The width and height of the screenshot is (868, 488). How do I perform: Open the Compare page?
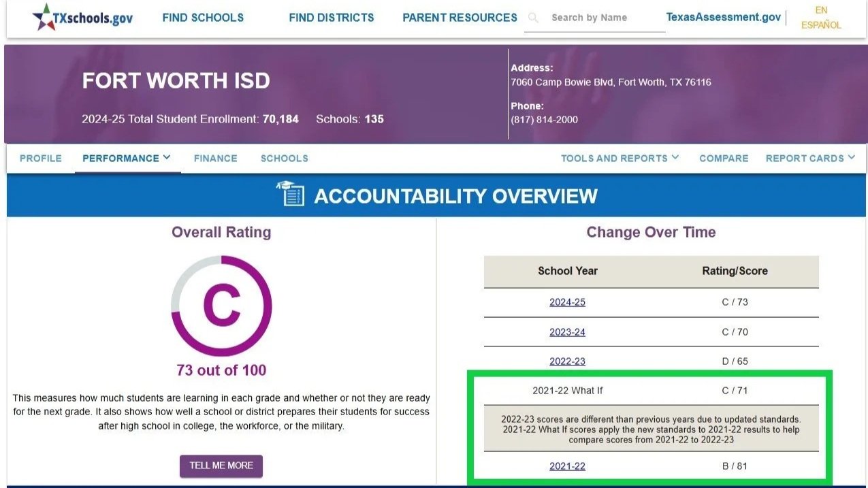tap(724, 158)
